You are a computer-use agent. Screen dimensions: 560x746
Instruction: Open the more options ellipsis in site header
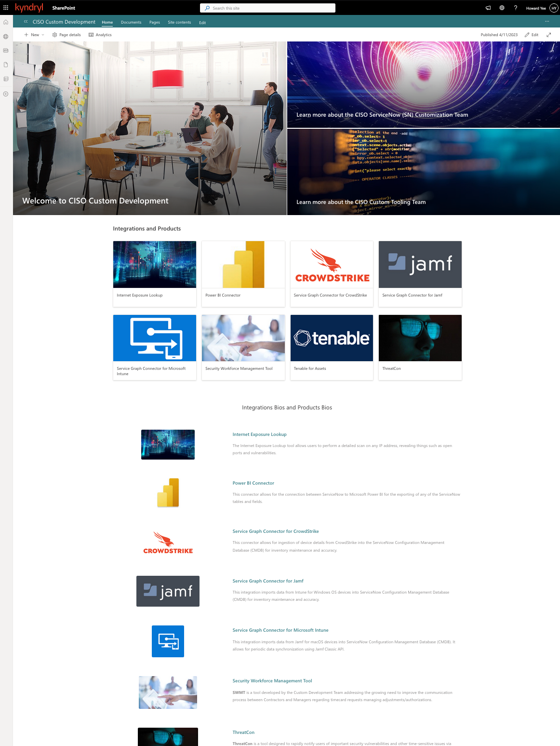pos(547,22)
